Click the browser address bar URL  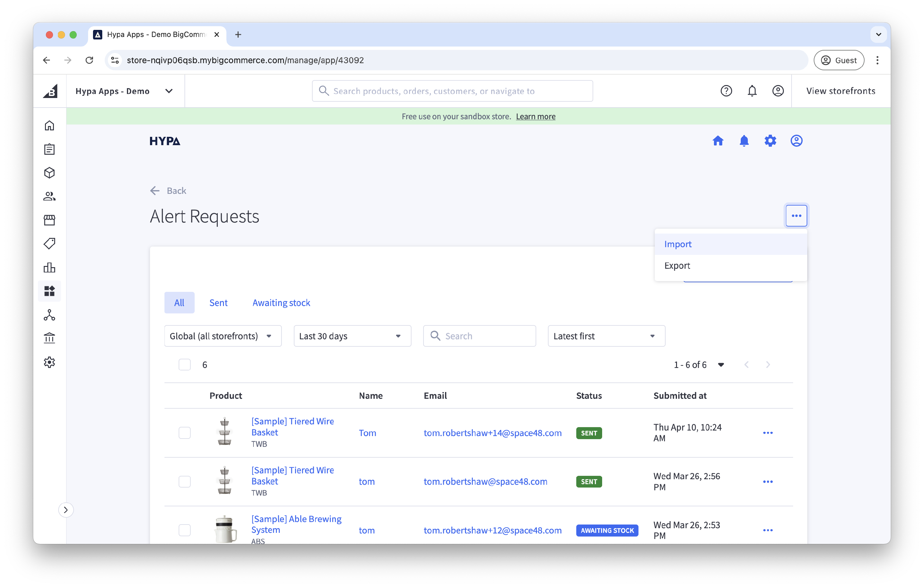[x=245, y=60]
